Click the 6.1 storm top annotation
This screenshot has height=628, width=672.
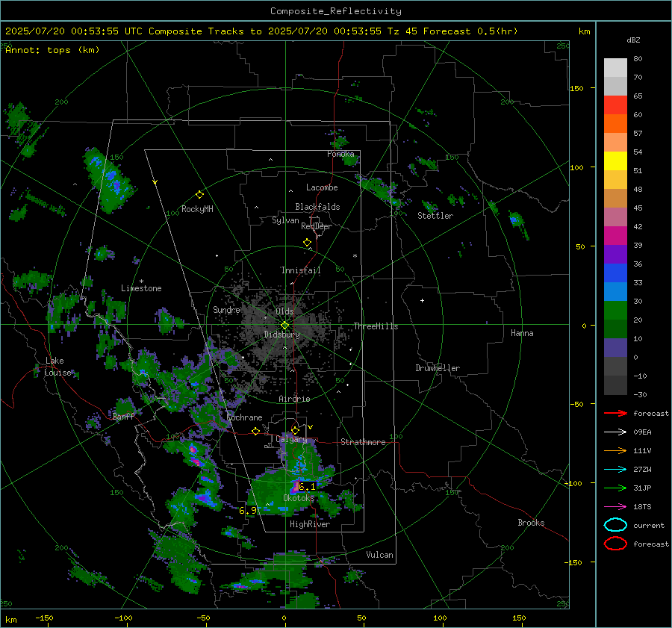click(x=307, y=487)
